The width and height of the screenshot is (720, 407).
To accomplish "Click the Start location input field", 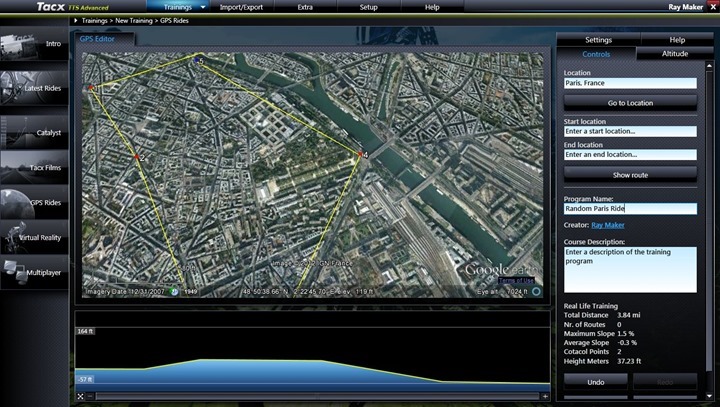I will 630,131.
